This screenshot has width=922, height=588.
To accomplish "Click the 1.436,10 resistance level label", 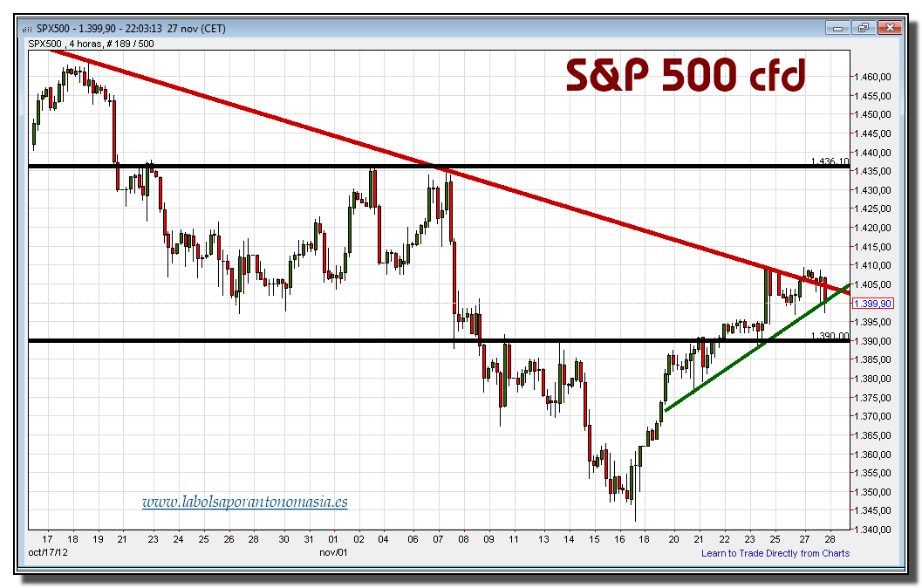I will (x=830, y=161).
